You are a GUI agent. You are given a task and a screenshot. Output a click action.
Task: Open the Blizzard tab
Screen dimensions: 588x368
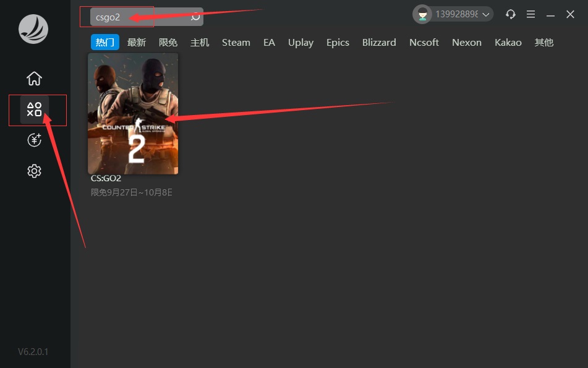[379, 43]
